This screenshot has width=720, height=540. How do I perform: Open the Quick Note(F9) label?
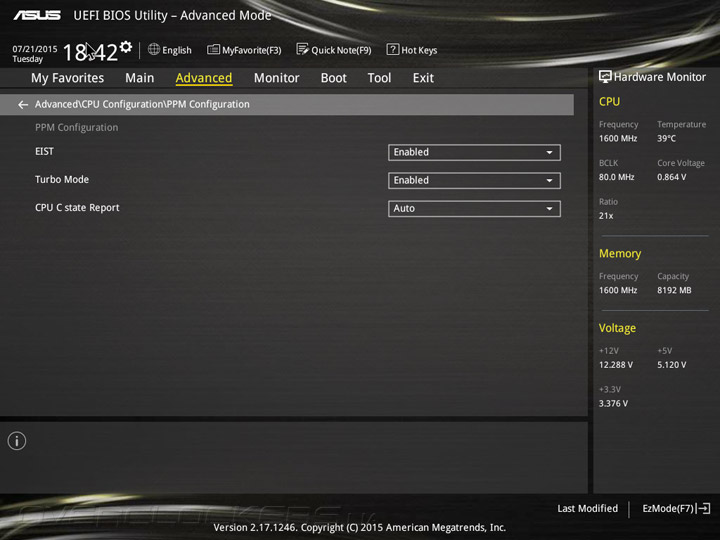[341, 50]
